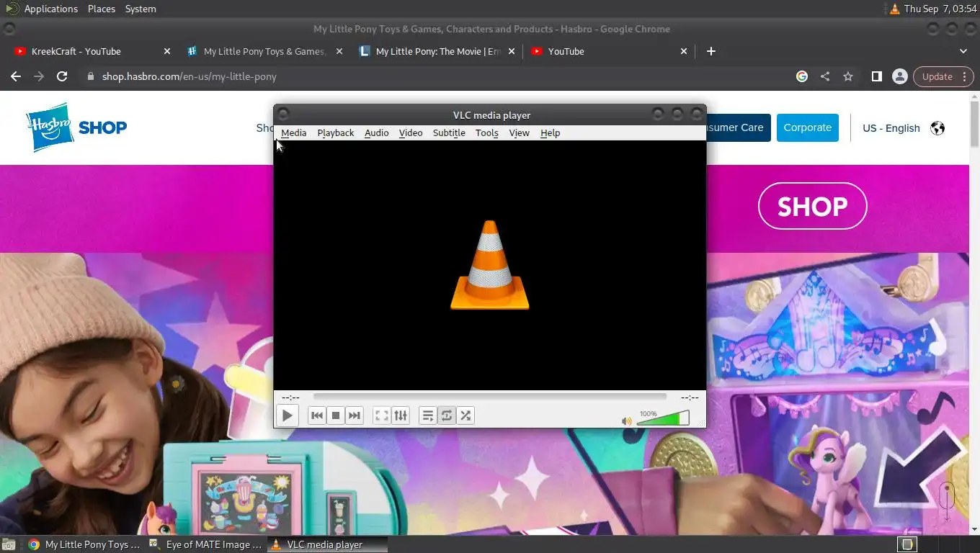Click the Chrome page scrollbar
Viewport: 980px width, 553px height.
pos(974,122)
